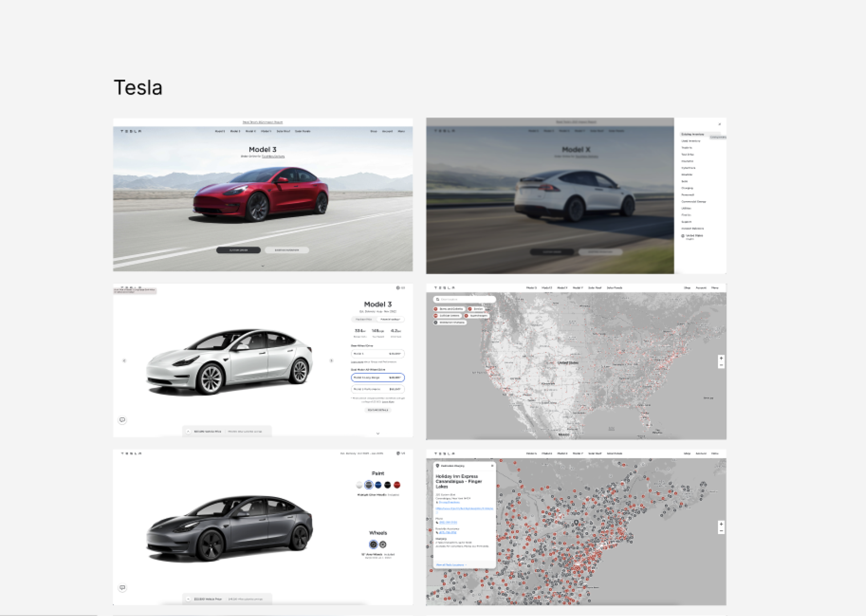The image size is (866, 616).
Task: Choose black paint swatch
Action: 387,485
